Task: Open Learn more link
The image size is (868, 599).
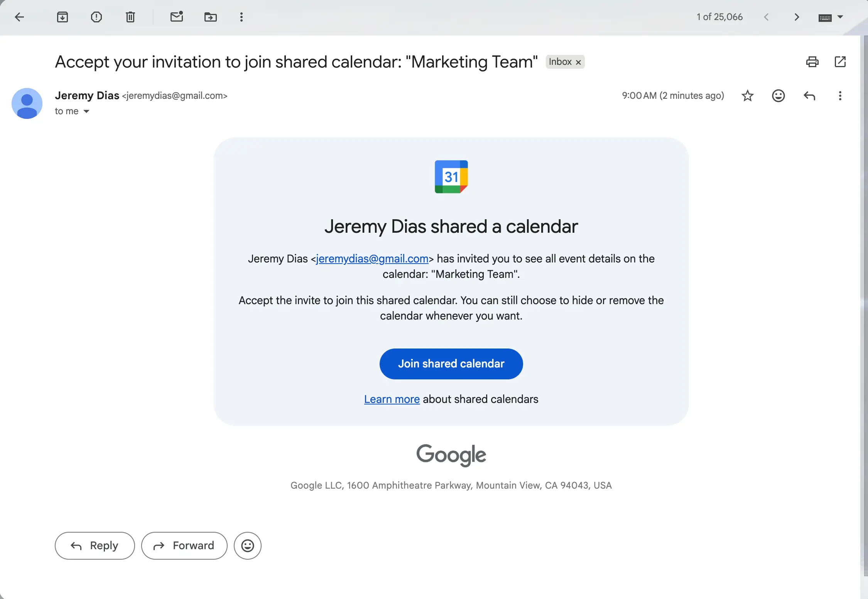Action: pos(392,399)
